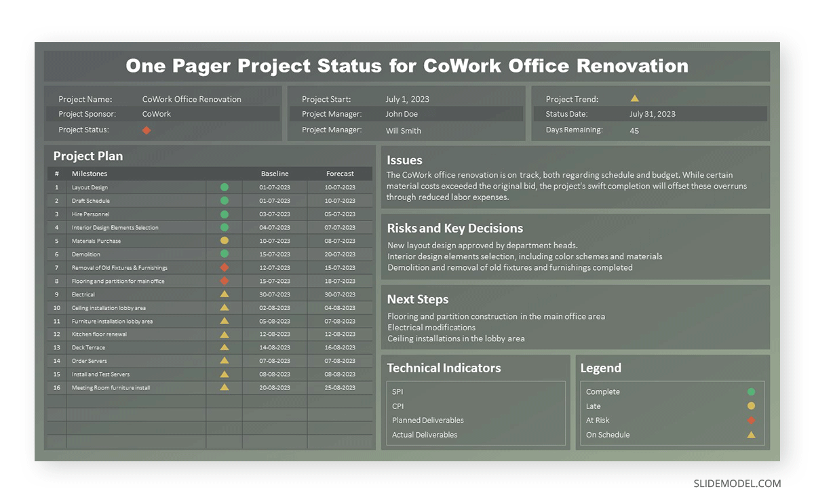Click the status triangle for Deck Terrace

tap(225, 347)
